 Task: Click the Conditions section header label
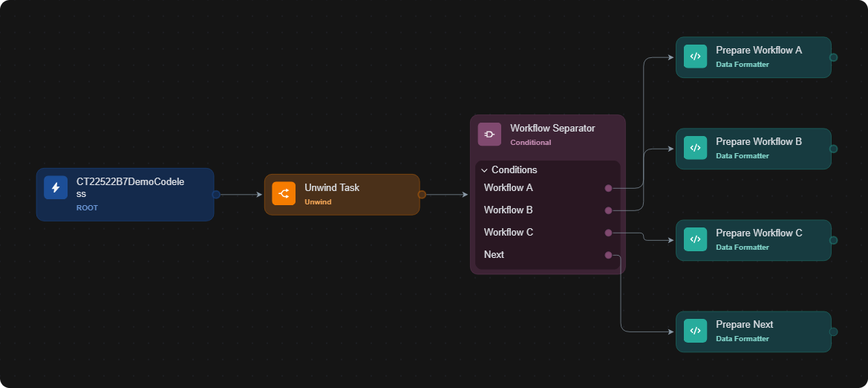[515, 169]
